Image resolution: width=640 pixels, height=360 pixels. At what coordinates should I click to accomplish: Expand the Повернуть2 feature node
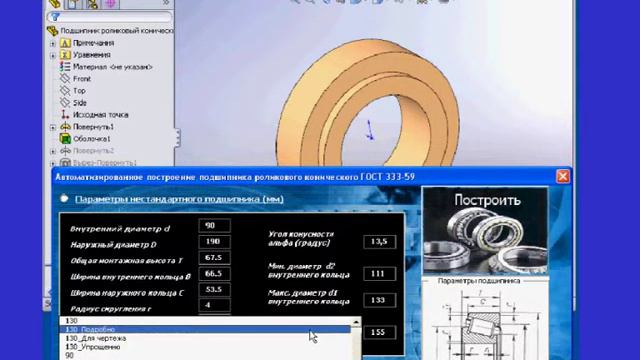point(53,151)
